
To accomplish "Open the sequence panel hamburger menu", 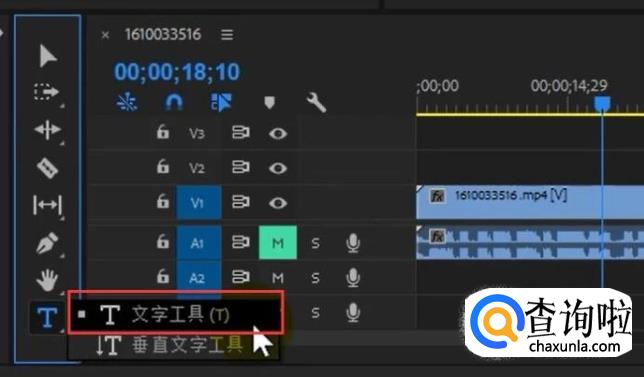I will (x=227, y=34).
